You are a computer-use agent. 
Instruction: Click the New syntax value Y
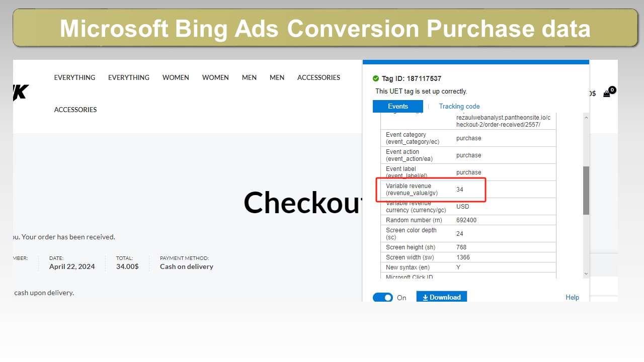pyautogui.click(x=458, y=267)
